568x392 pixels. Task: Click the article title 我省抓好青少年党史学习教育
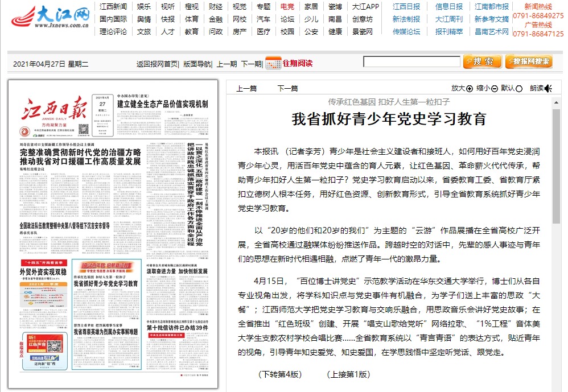pyautogui.click(x=389, y=119)
